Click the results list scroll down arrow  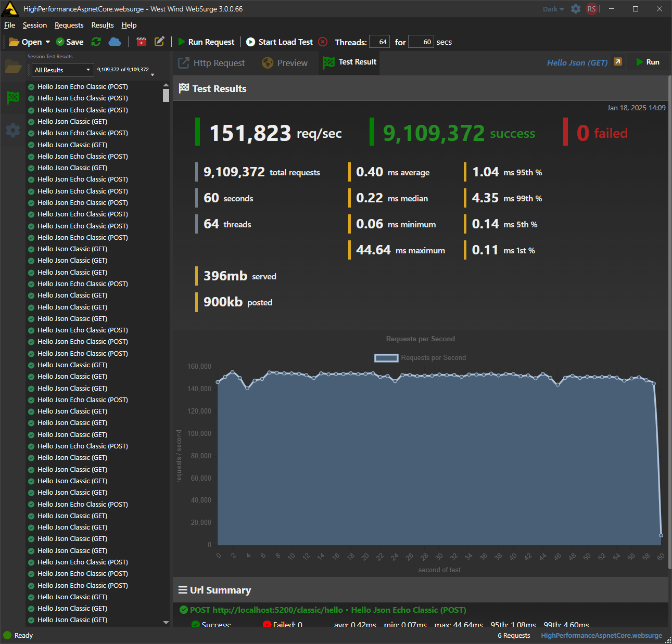[x=166, y=622]
